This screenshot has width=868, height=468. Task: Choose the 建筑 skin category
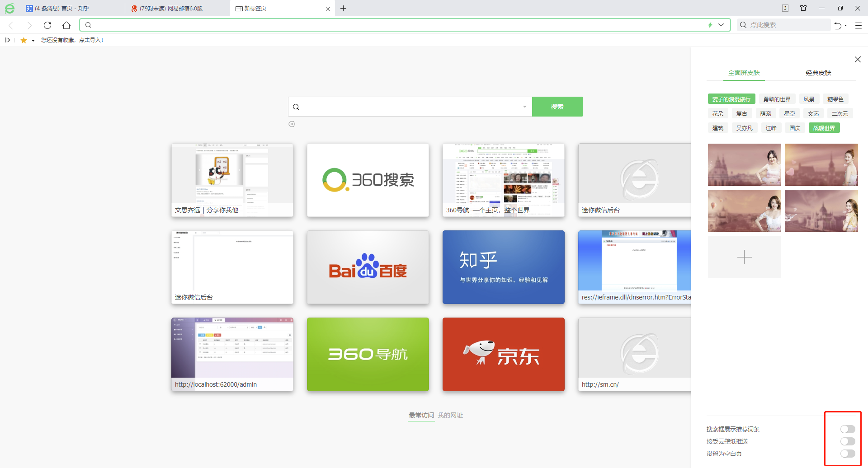718,128
